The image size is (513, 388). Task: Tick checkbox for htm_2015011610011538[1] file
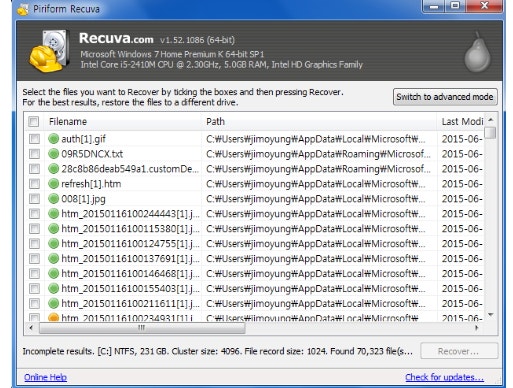pyautogui.click(x=34, y=229)
